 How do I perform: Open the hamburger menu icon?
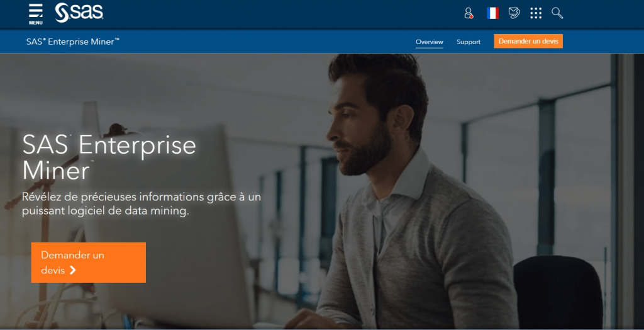pos(36,10)
